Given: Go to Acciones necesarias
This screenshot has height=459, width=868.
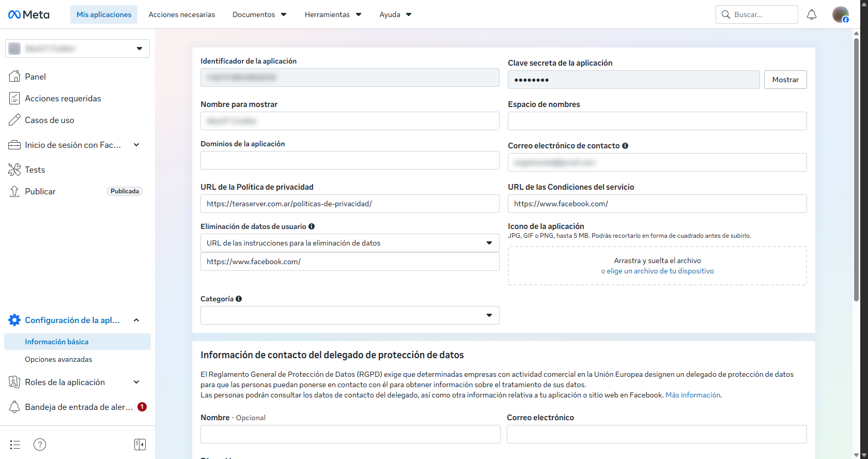Looking at the screenshot, I should tap(182, 14).
